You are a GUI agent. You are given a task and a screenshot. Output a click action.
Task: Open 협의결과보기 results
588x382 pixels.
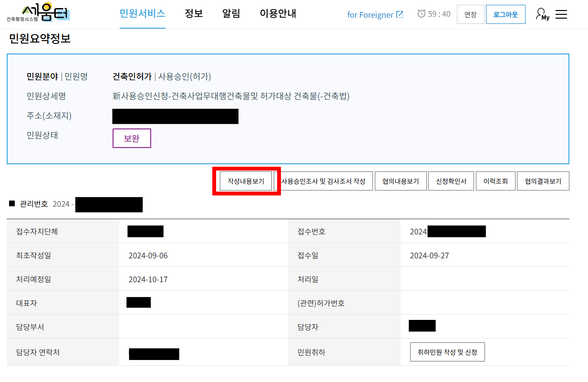click(543, 181)
